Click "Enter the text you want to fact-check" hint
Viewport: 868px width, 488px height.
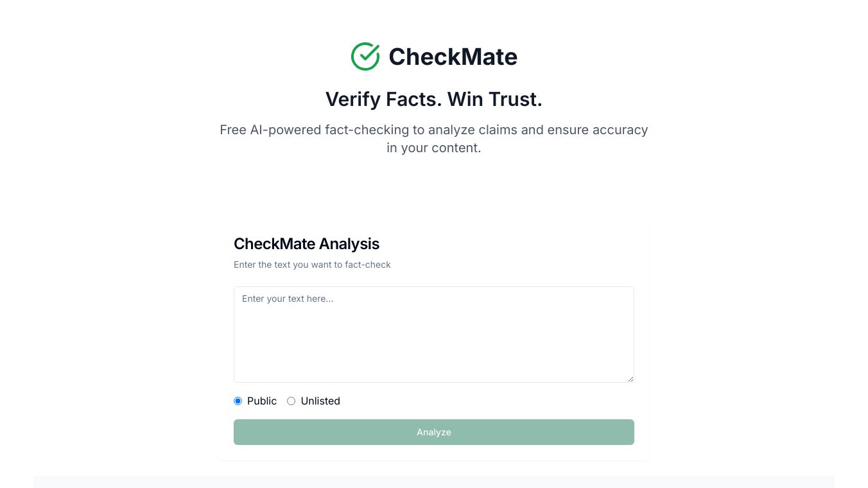(x=312, y=265)
